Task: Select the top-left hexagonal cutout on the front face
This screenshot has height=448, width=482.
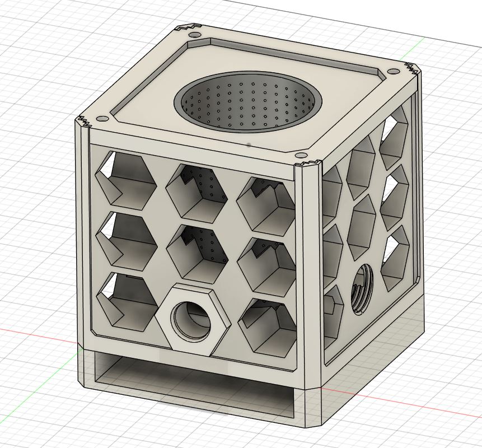Action: coord(125,178)
